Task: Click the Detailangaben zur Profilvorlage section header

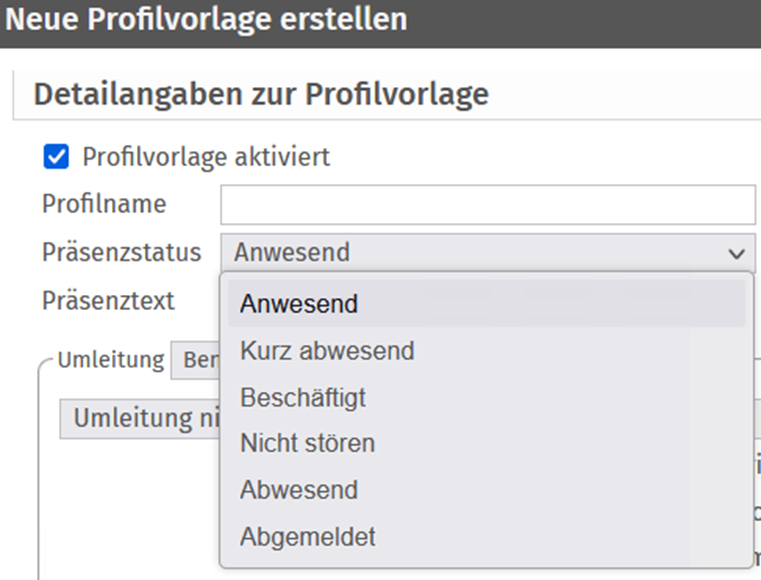Action: coord(261,94)
